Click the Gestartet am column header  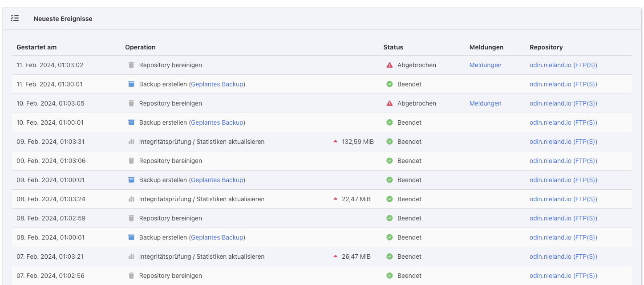tap(36, 47)
